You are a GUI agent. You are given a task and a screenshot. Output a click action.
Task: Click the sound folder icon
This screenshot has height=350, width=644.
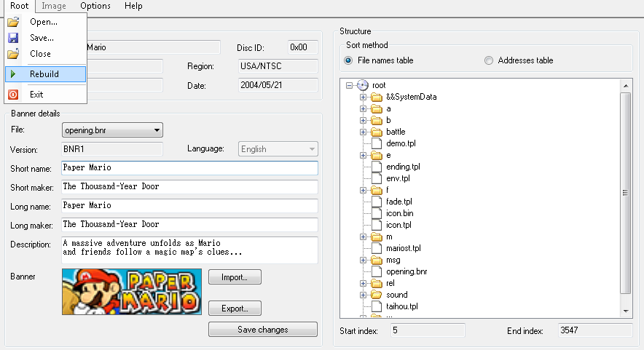pyautogui.click(x=377, y=295)
